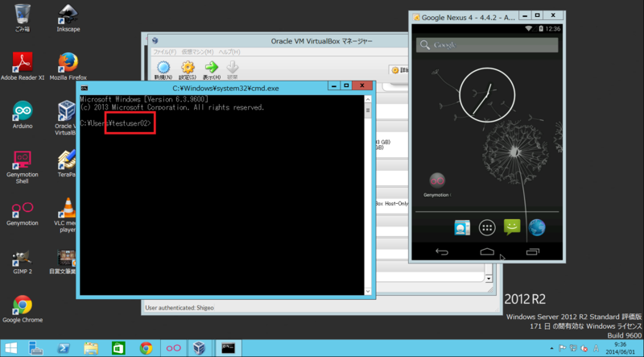Open the ヘルプ(H) menu in VirtualBox
Viewport: 644px width, 357px height.
tap(229, 52)
